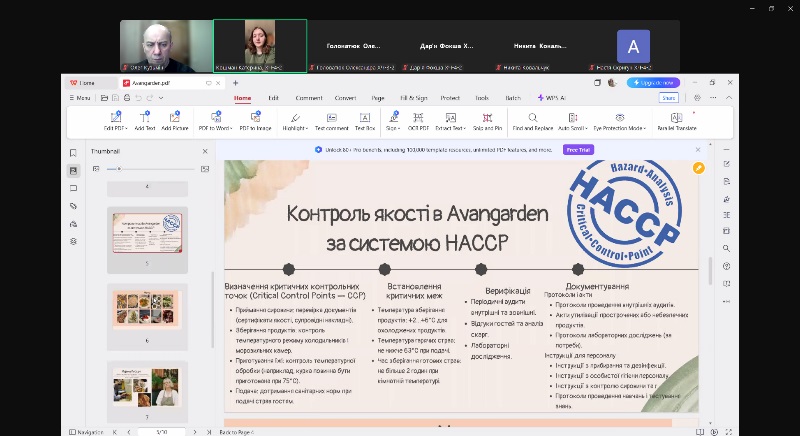Click the Text Box tool

pos(365,121)
